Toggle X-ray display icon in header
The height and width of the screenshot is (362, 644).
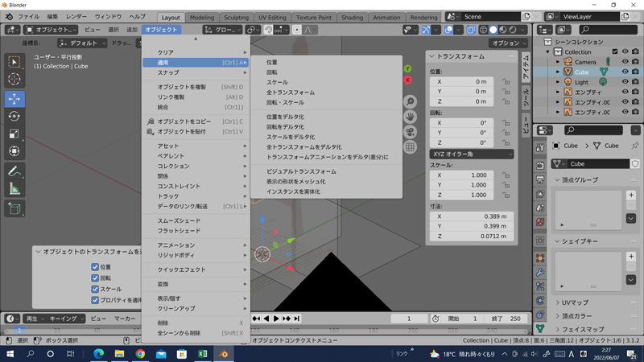(x=471, y=30)
